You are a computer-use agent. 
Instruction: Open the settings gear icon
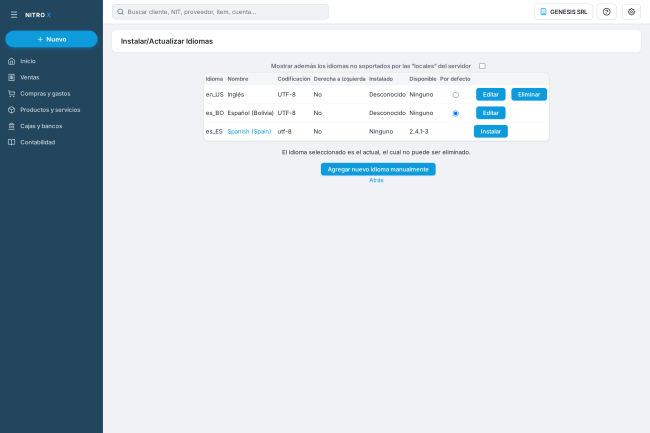631,12
